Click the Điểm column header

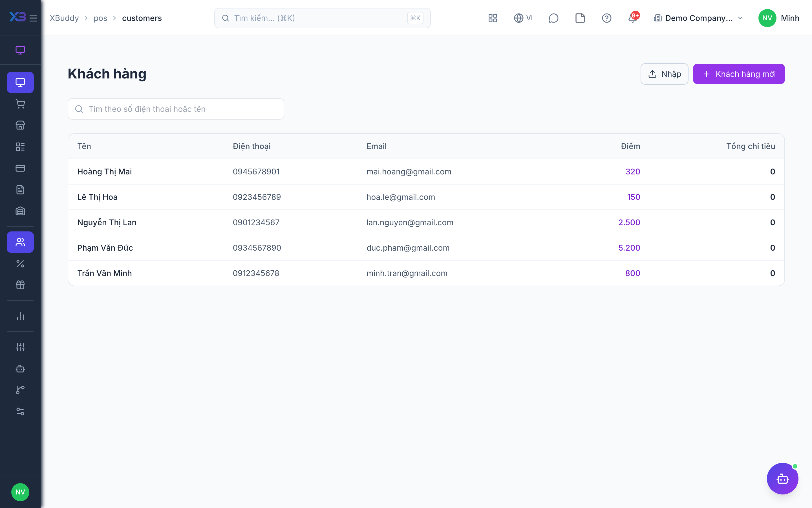click(x=630, y=146)
